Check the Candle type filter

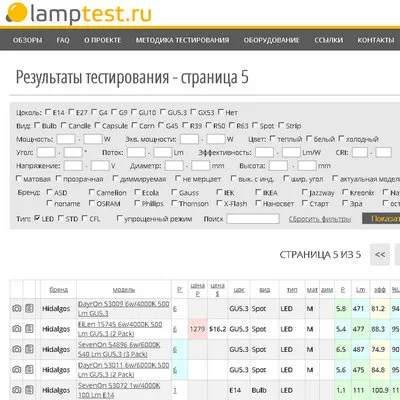click(64, 125)
